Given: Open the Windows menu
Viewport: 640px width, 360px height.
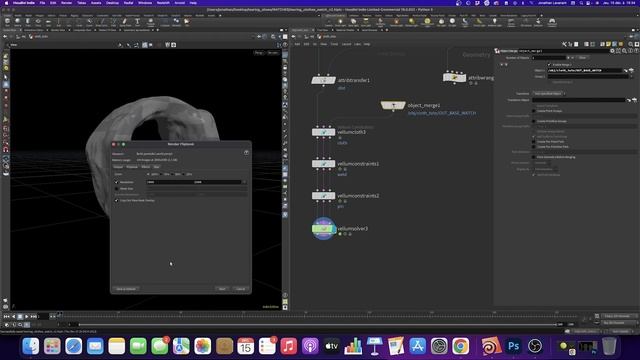Looking at the screenshot, I should coord(145,3).
